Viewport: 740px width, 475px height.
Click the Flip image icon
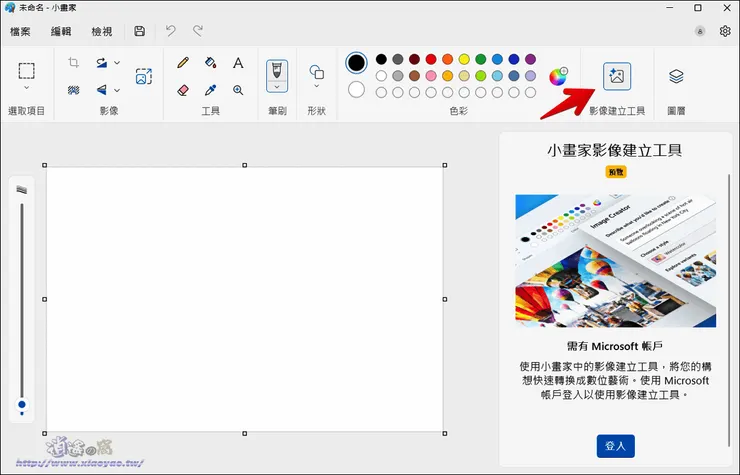tap(101, 90)
